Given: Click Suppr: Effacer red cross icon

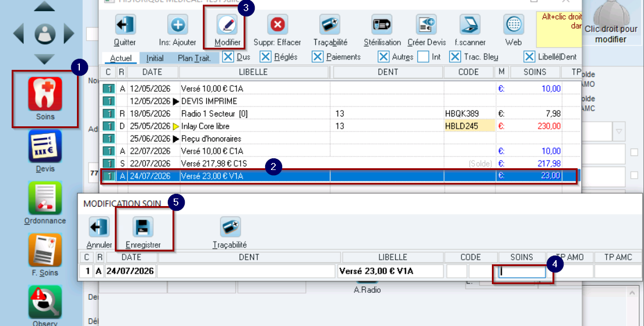Looking at the screenshot, I should pos(277,24).
